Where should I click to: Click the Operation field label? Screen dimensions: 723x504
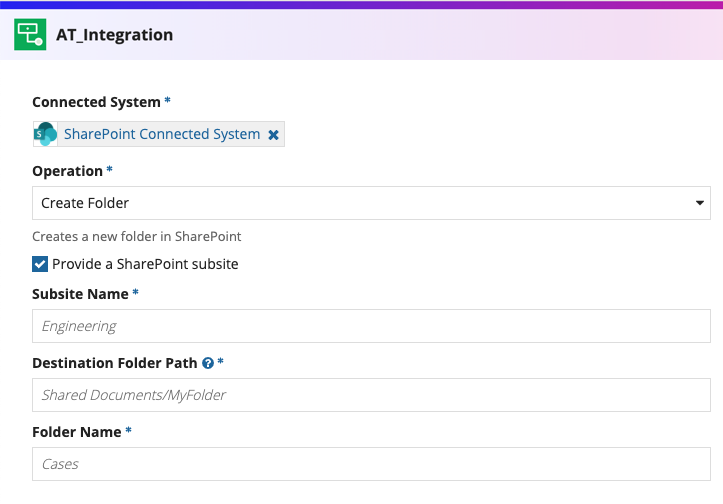tap(67, 171)
